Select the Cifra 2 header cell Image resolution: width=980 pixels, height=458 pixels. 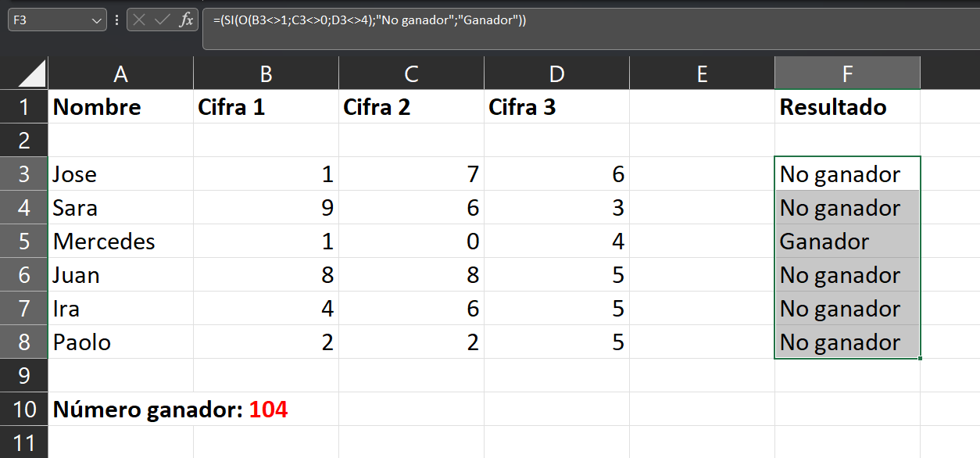[x=411, y=107]
